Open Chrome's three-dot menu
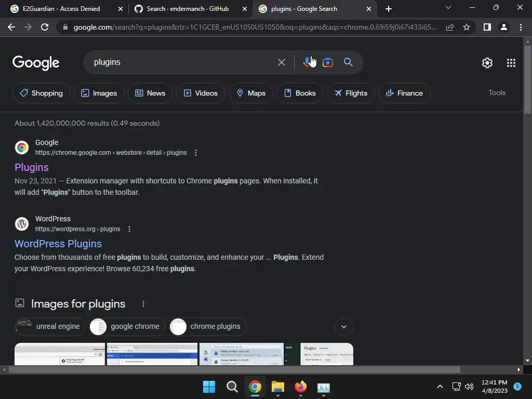 pyautogui.click(x=521, y=27)
